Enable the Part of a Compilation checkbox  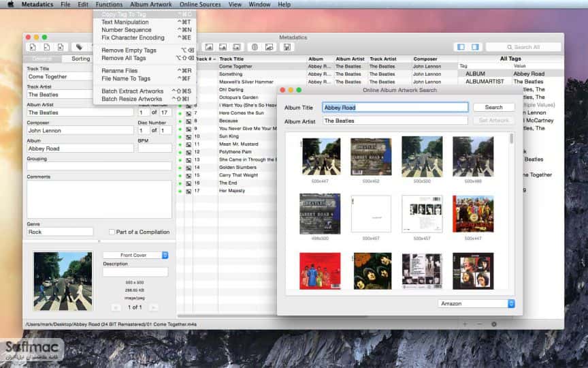[112, 232]
